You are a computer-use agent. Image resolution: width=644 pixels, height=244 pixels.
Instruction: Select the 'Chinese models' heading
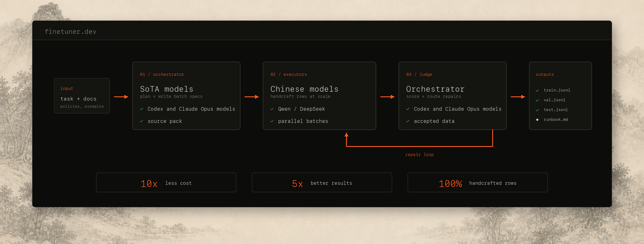point(304,89)
